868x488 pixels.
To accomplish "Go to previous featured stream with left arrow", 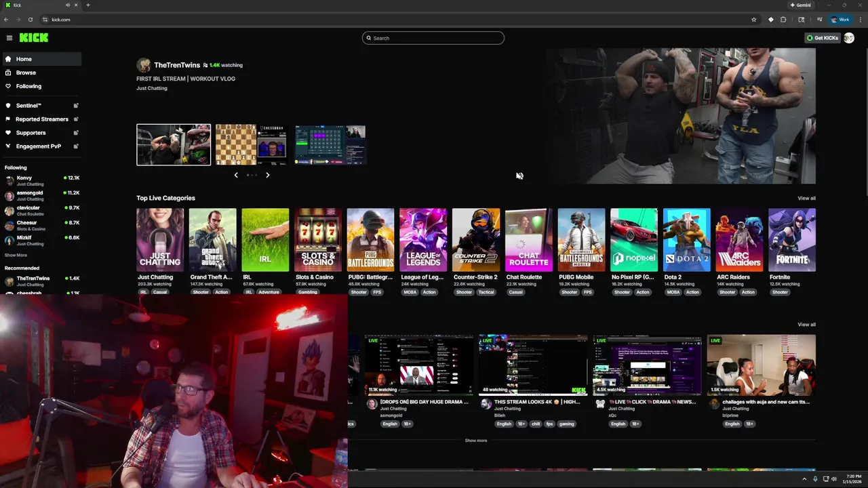I will click(236, 175).
